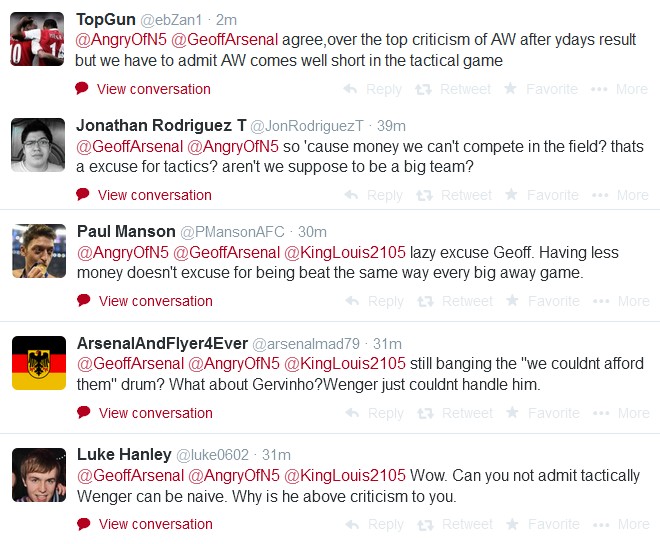Open the @KingLouis2105 mention in Luke Hanley's tweet
This screenshot has width=660, height=544.
345,475
